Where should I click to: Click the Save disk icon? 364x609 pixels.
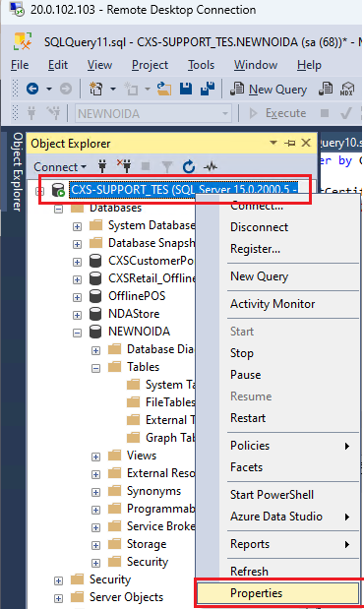(x=186, y=89)
